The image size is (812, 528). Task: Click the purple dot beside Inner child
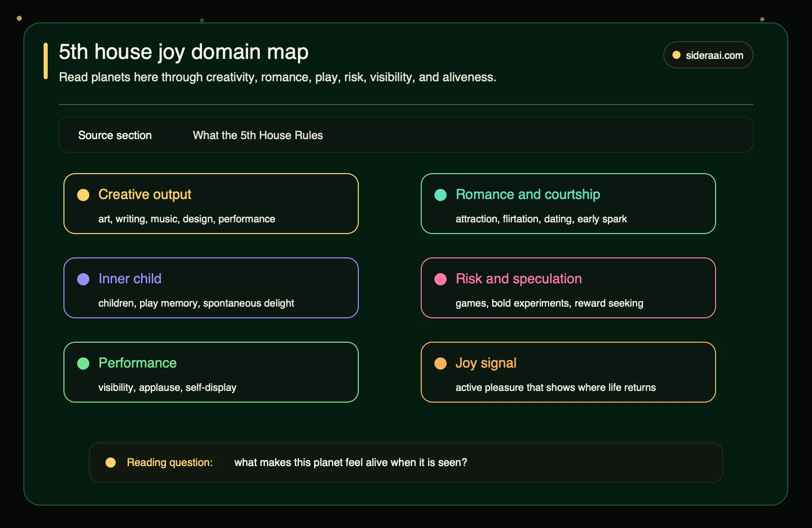pyautogui.click(x=83, y=279)
